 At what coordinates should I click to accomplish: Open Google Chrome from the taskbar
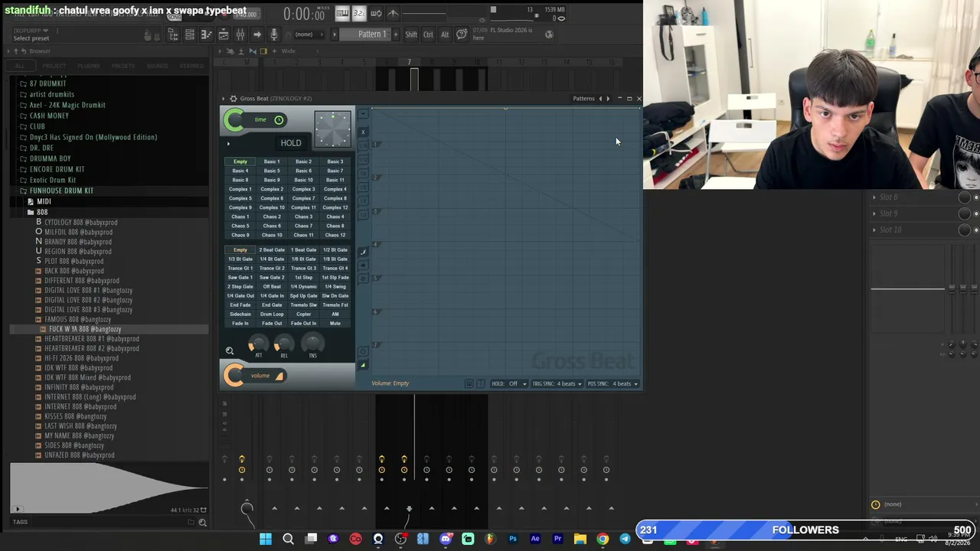pos(603,540)
